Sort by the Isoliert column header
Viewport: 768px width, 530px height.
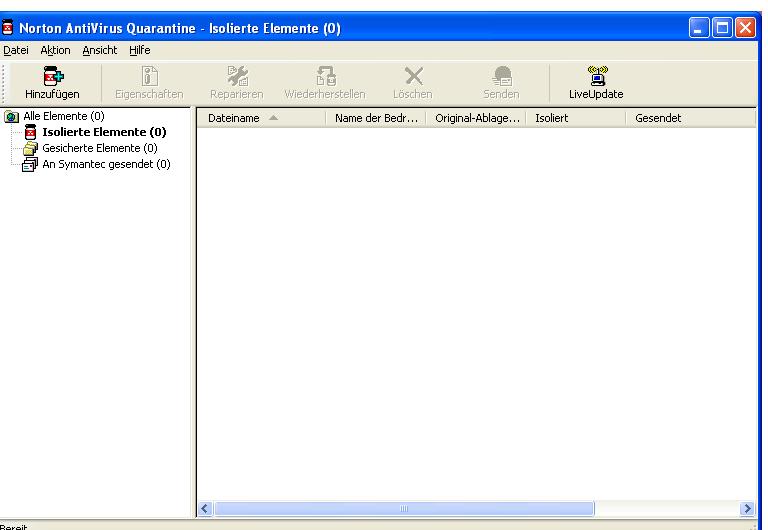click(x=576, y=118)
